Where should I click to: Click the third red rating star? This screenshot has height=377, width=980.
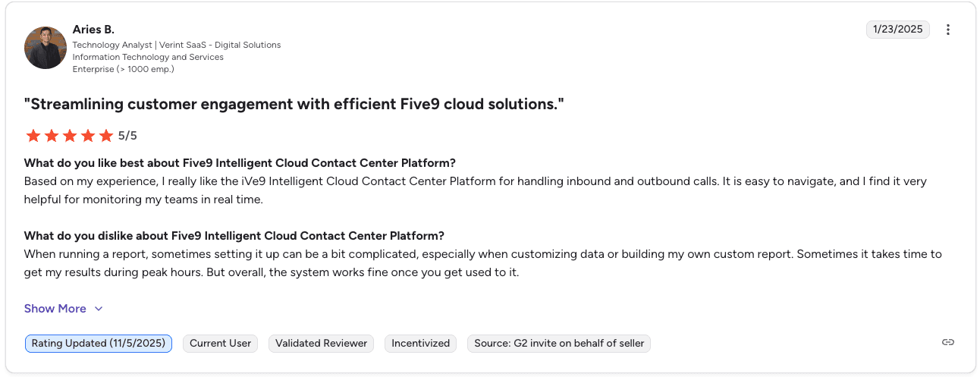point(70,136)
